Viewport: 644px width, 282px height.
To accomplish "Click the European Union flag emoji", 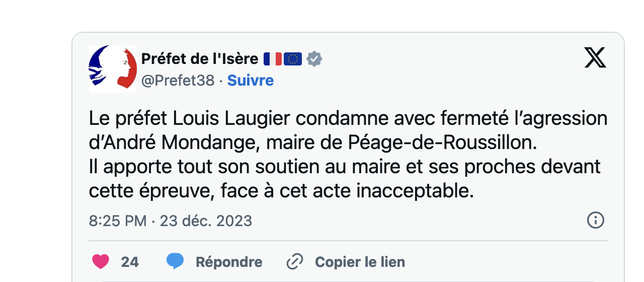I will 293,59.
